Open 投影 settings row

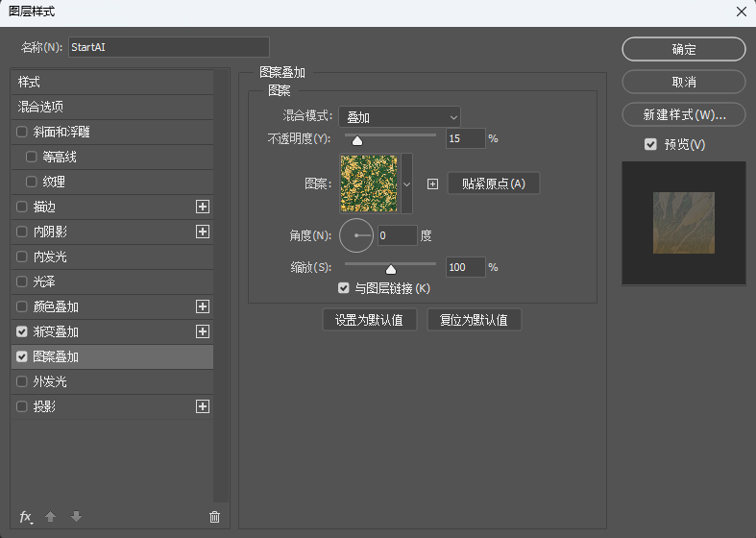point(111,406)
